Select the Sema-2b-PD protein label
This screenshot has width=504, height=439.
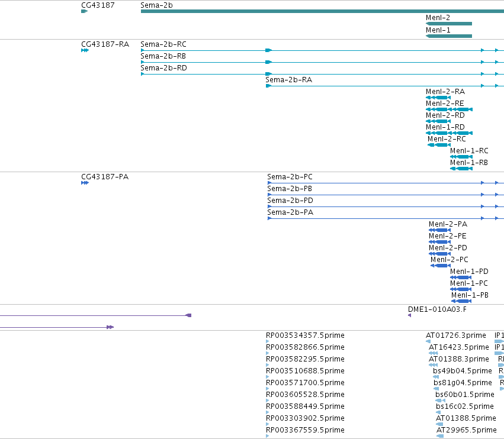290,201
